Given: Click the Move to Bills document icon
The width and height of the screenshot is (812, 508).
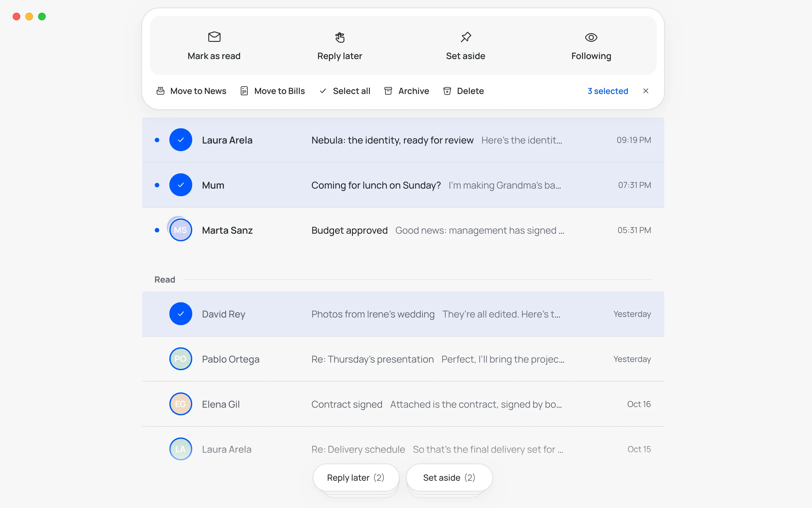Looking at the screenshot, I should pyautogui.click(x=244, y=91).
